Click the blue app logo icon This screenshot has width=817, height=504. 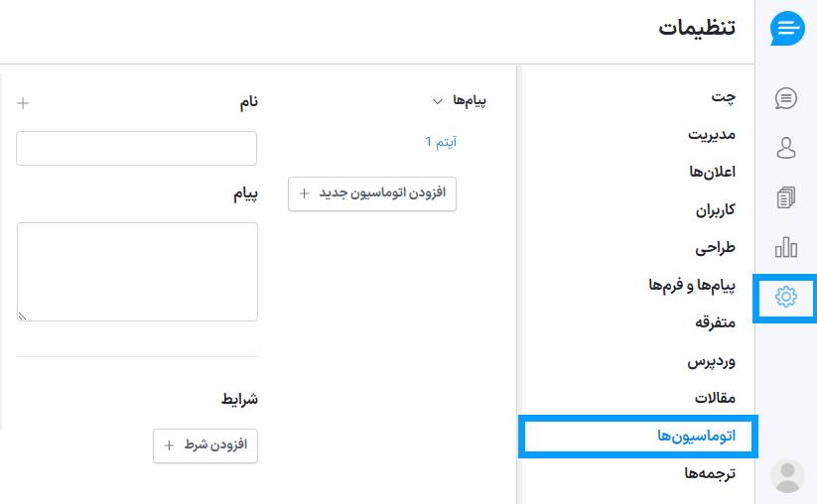pyautogui.click(x=787, y=28)
